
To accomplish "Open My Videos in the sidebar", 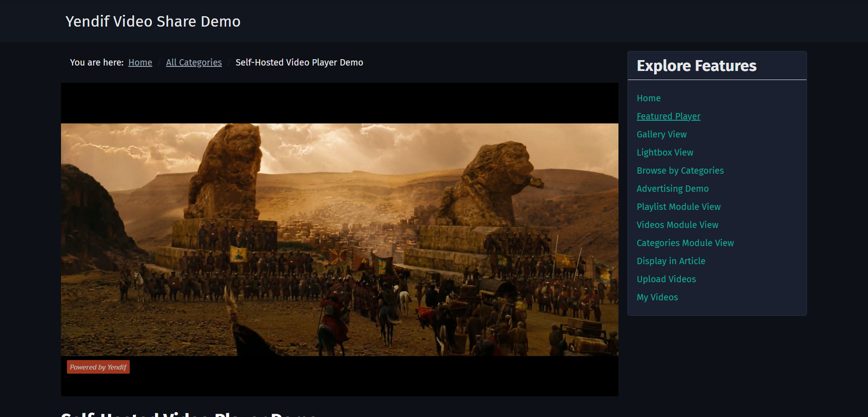I will (x=658, y=297).
